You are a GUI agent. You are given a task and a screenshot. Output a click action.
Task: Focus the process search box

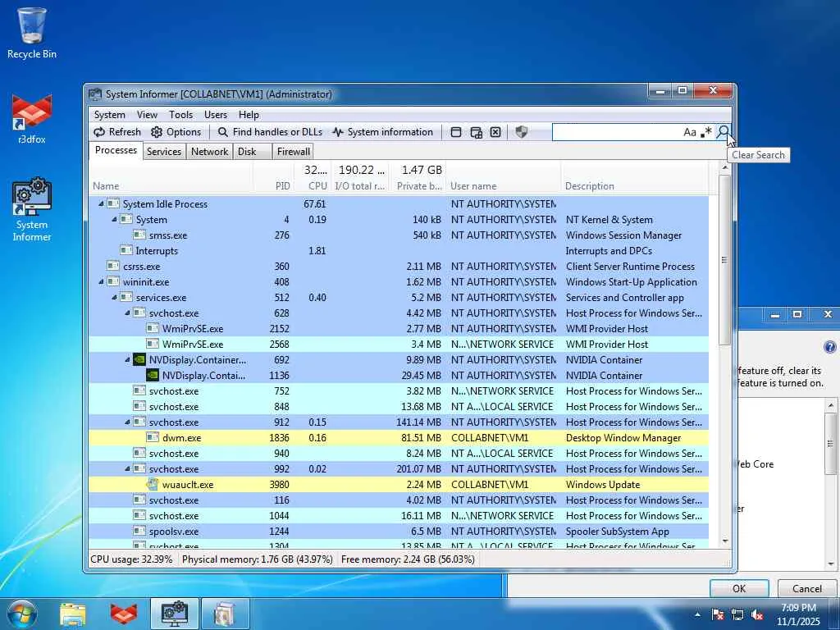tap(616, 132)
